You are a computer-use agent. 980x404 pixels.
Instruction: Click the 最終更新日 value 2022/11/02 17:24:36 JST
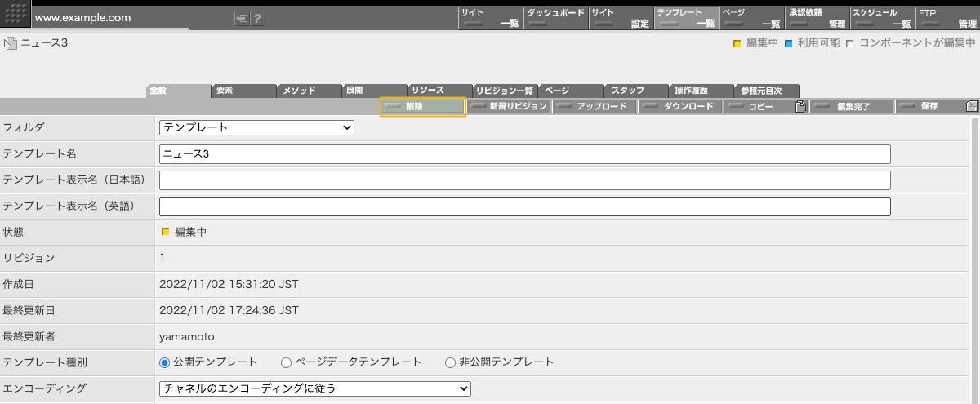pos(229,310)
